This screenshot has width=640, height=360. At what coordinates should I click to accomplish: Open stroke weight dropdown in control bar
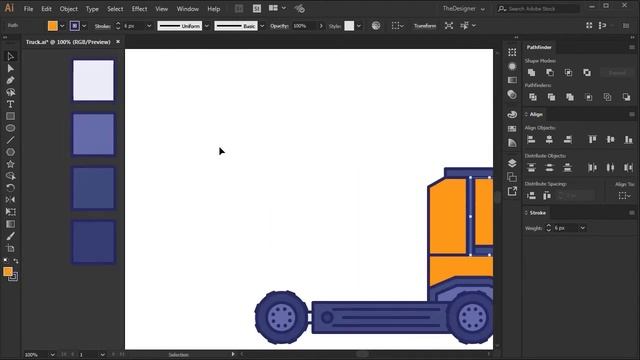pyautogui.click(x=149, y=26)
